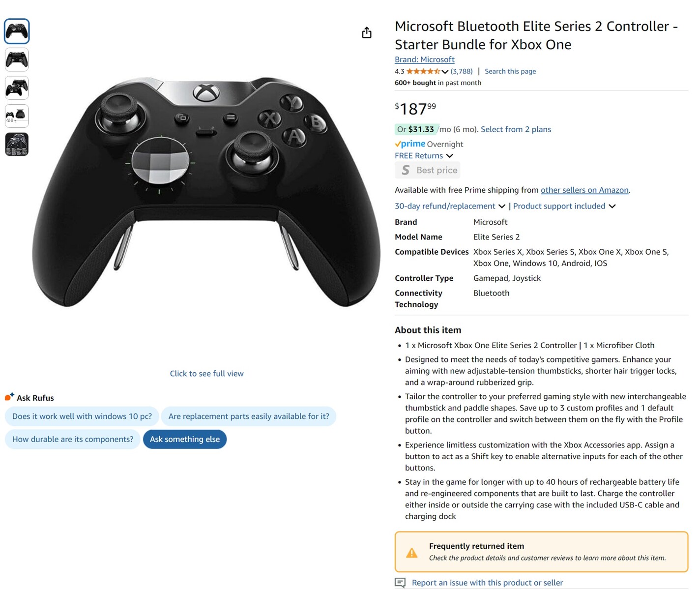
Task: Open the Brand: Microsoft link
Action: tap(424, 59)
